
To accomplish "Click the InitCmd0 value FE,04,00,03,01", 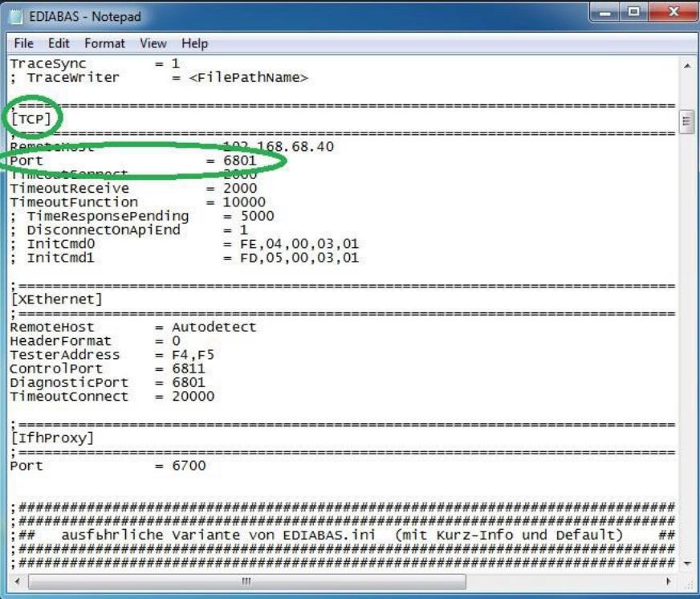I will tap(299, 243).
